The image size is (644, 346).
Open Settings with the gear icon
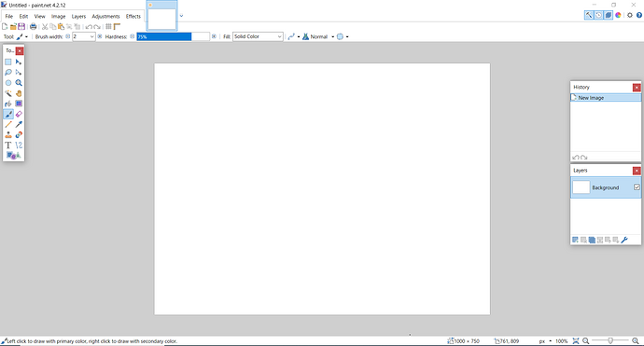point(630,15)
